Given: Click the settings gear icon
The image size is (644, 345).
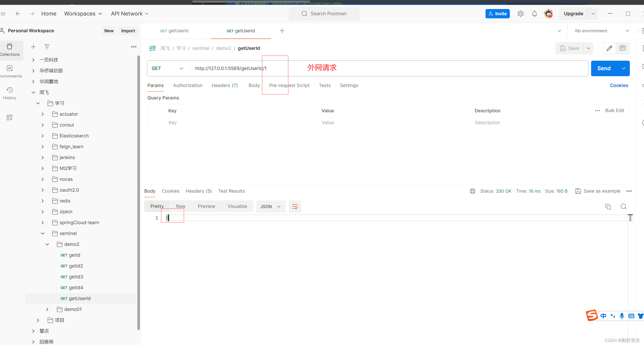Looking at the screenshot, I should (x=520, y=14).
